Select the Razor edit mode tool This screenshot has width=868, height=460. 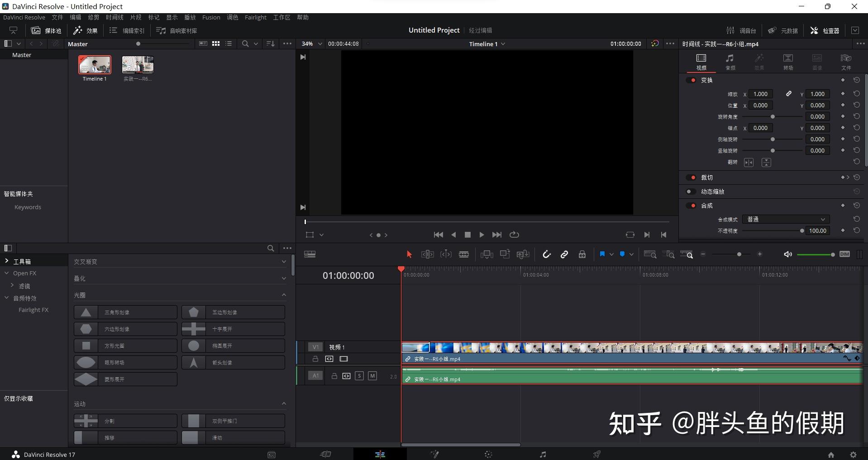click(x=464, y=254)
